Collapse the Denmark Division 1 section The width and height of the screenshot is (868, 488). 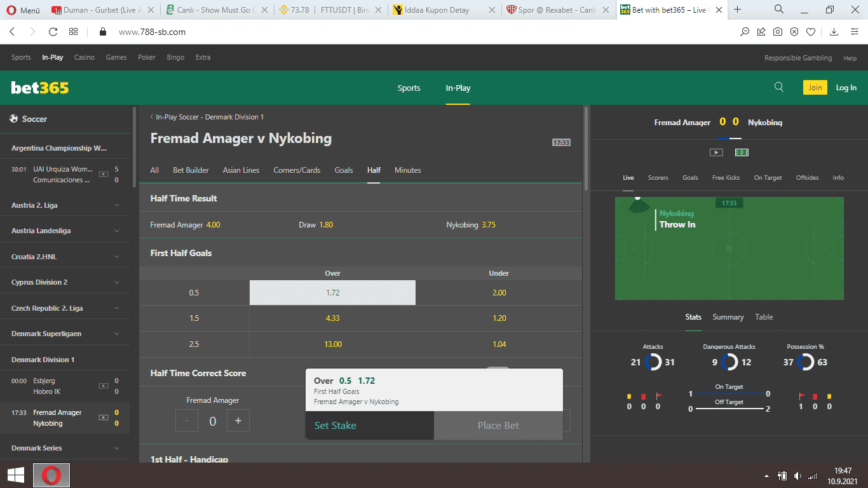pyautogui.click(x=65, y=360)
